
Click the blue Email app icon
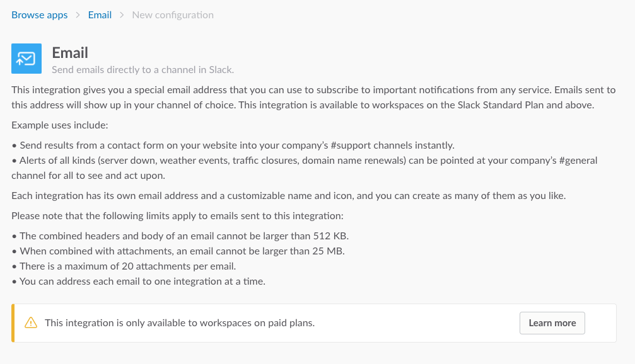(x=26, y=59)
